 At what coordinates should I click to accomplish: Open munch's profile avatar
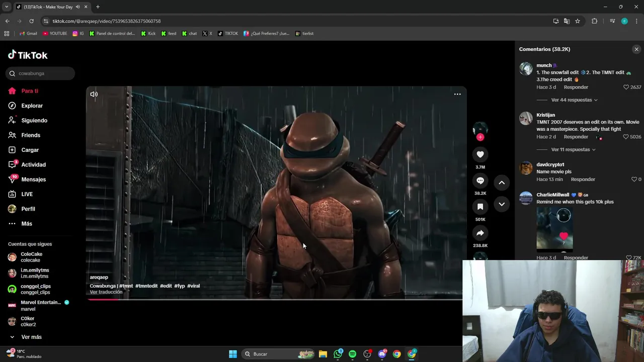pos(526,69)
